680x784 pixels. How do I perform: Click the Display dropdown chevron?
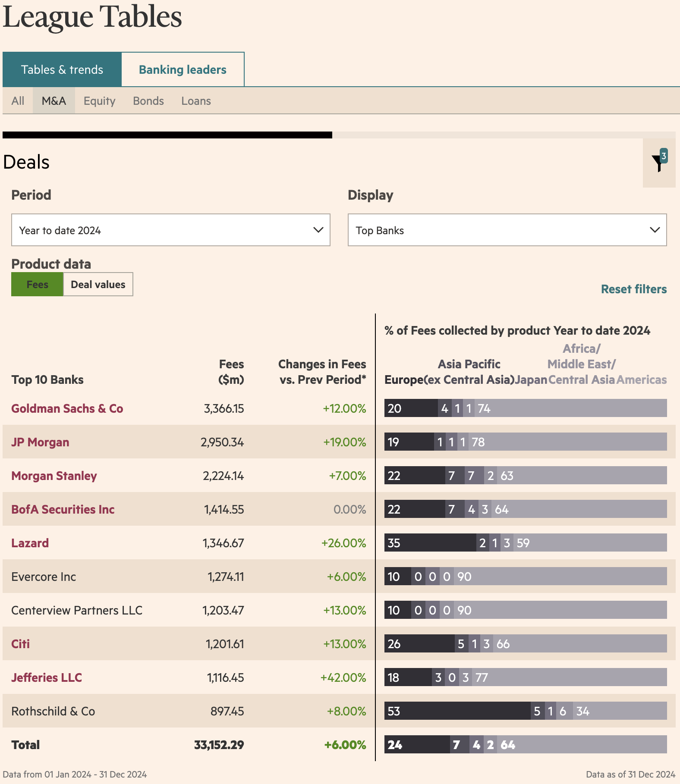[x=655, y=230]
